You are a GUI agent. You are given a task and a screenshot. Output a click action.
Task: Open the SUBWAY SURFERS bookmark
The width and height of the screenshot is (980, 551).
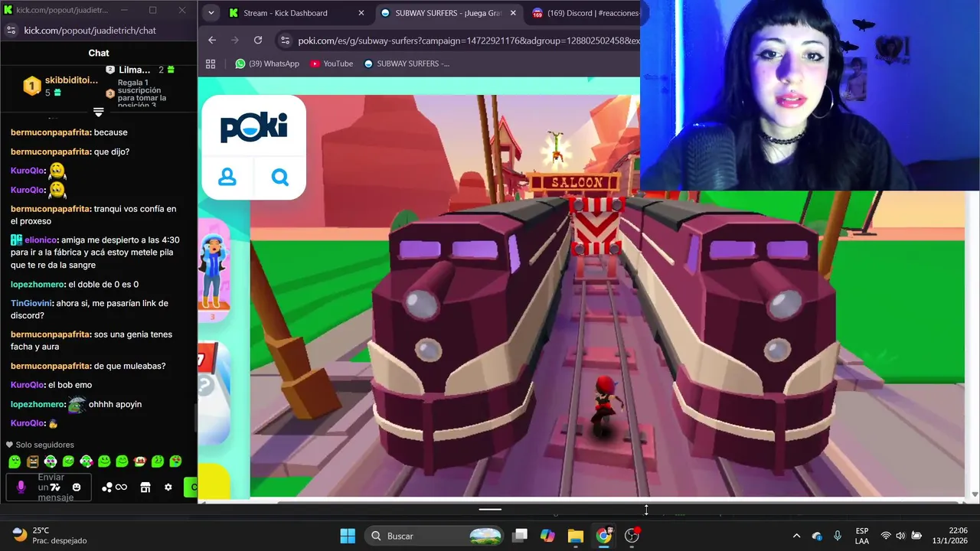click(407, 64)
